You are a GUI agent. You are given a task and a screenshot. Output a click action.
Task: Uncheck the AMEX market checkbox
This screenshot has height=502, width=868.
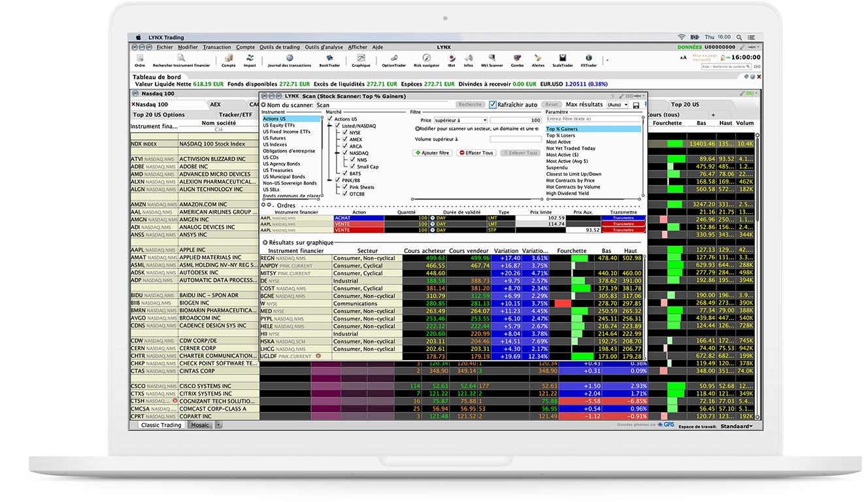344,140
